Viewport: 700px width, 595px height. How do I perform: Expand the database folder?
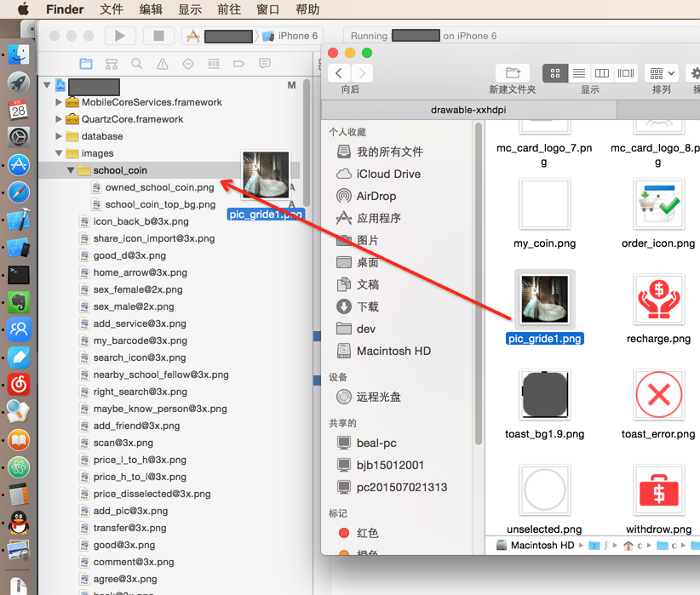tap(58, 136)
